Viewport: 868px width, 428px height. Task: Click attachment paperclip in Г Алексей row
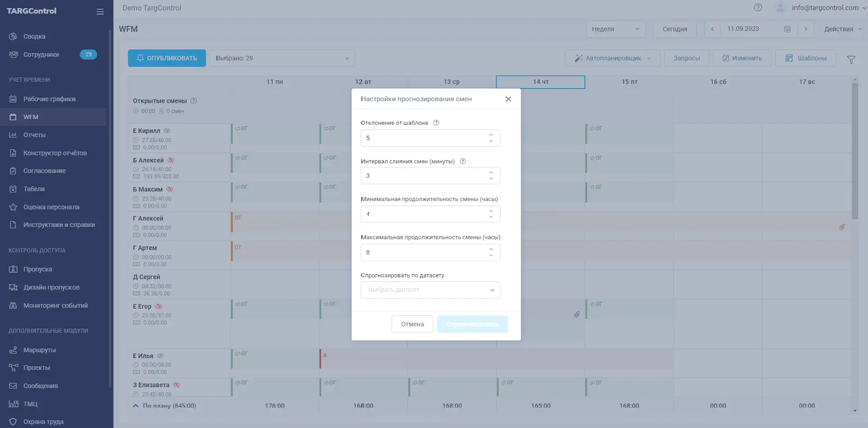pos(842,227)
